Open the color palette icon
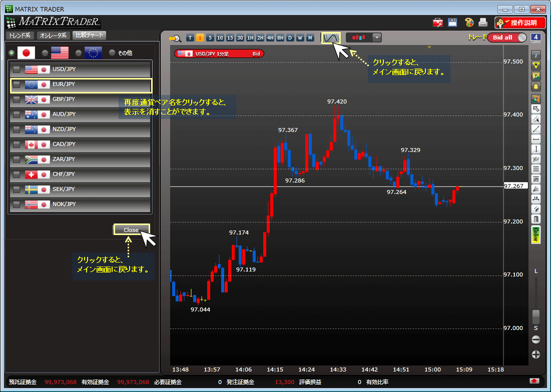This screenshot has width=551, height=392. 469,22
